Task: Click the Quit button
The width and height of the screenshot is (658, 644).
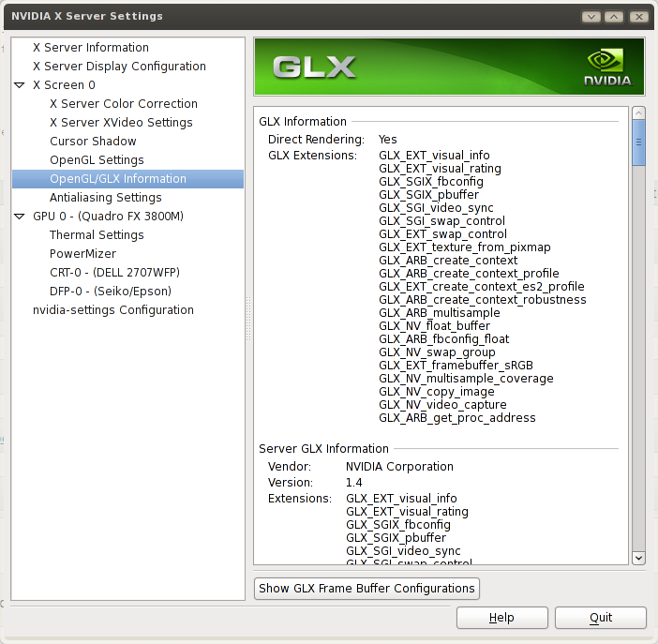Action: 601,618
